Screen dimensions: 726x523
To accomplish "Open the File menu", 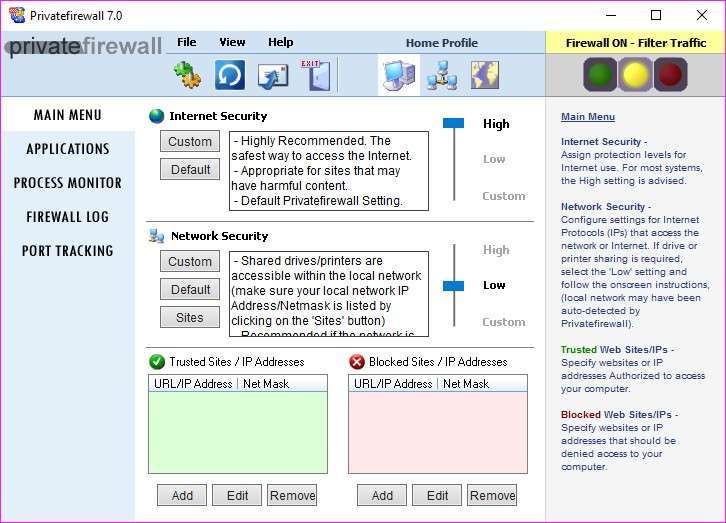I will point(187,42).
